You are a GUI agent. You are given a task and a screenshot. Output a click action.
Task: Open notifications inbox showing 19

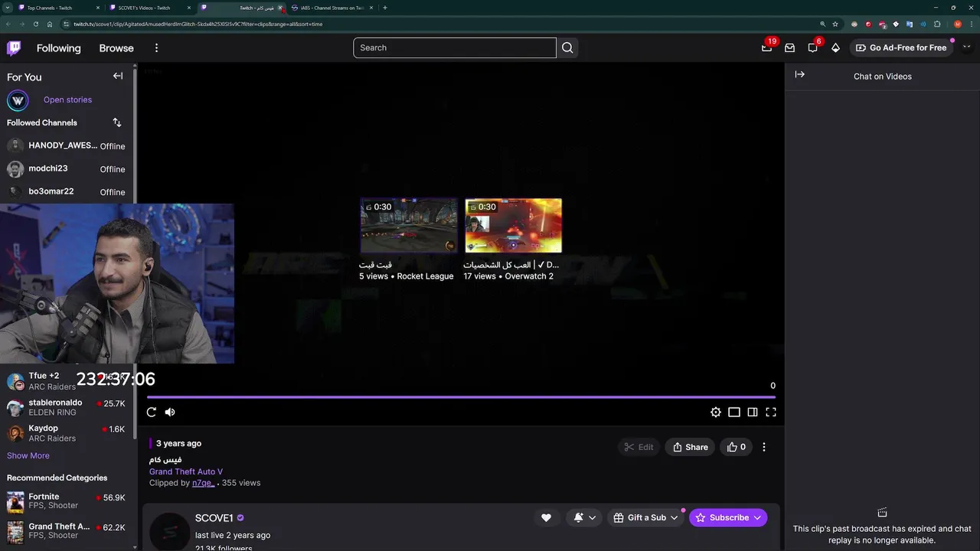[x=766, y=47]
